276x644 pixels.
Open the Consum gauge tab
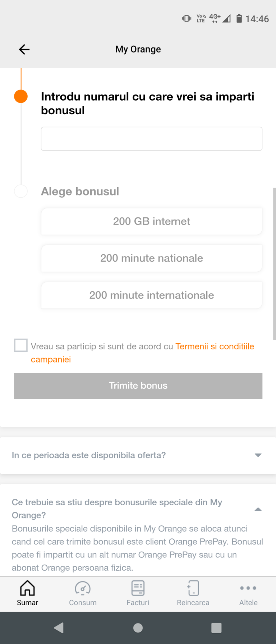point(83,594)
